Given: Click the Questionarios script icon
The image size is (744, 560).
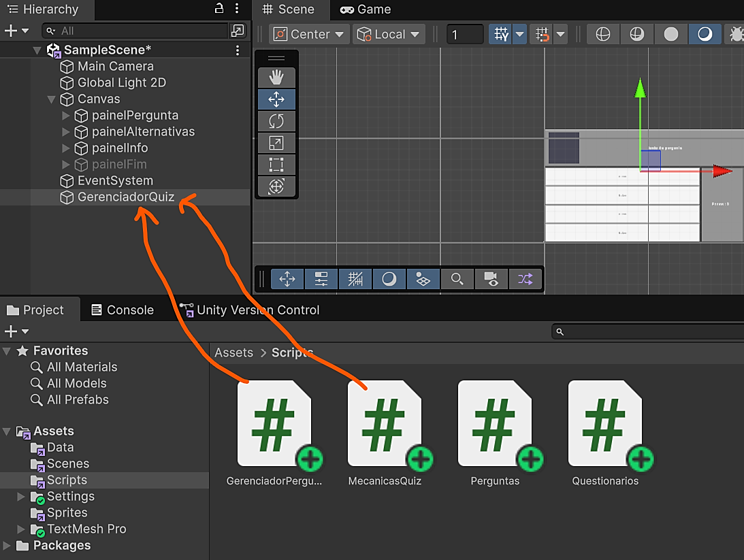Looking at the screenshot, I should pos(605,423).
